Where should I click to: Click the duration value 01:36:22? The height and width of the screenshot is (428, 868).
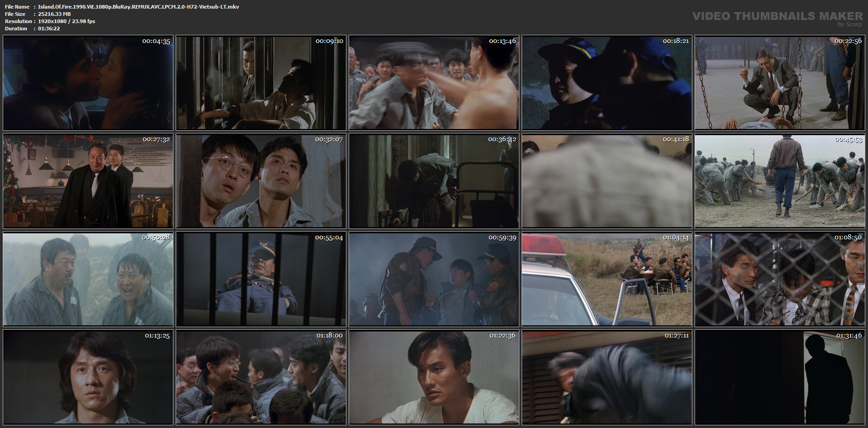(49, 29)
